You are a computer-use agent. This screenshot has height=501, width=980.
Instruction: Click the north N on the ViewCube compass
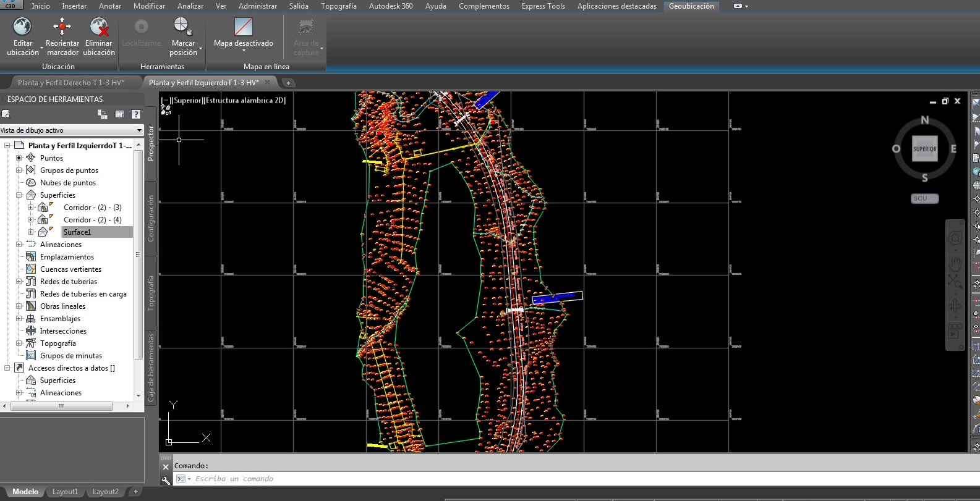(925, 120)
